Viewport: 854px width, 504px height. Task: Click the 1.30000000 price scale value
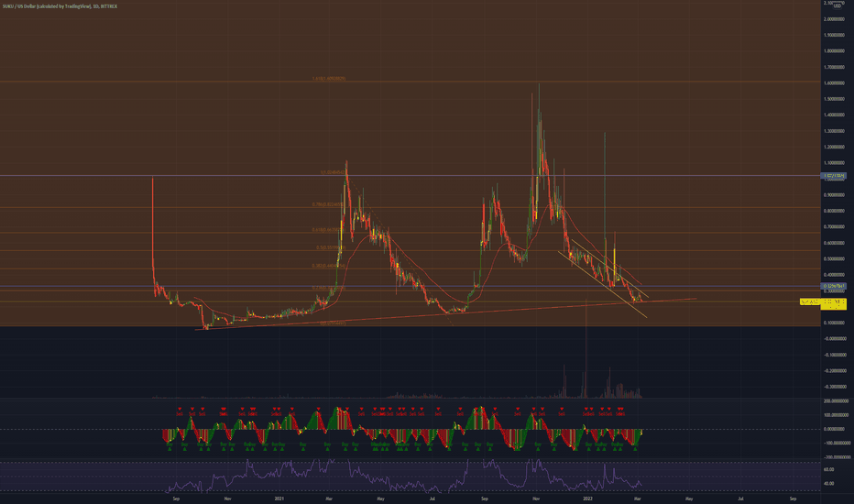[x=835, y=131]
